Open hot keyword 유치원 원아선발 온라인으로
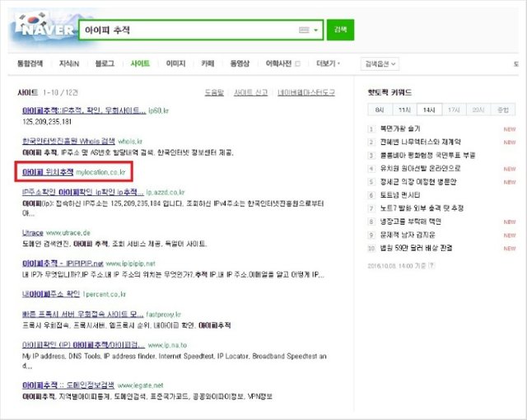This screenshot has width=527, height=420. tap(420, 168)
